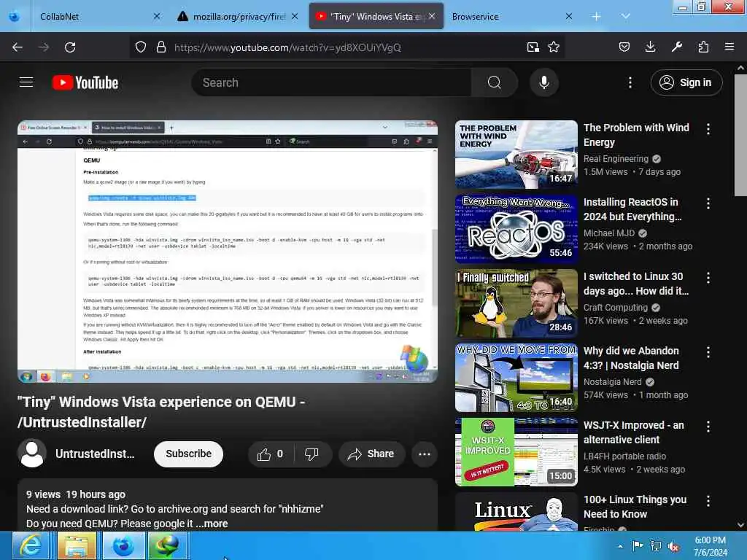
Task: Open YouTube settings three-dot menu
Action: click(630, 82)
